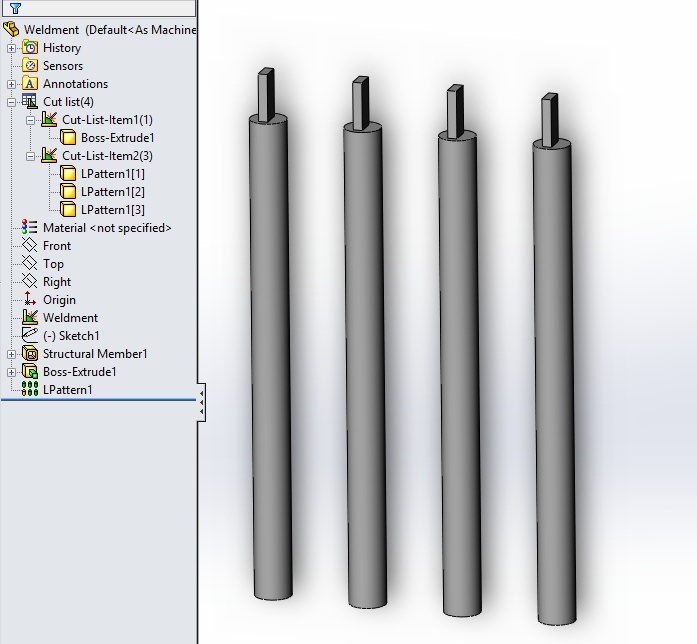The height and width of the screenshot is (644, 697).
Task: Select the LPattern1[3] body label
Action: coord(112,210)
